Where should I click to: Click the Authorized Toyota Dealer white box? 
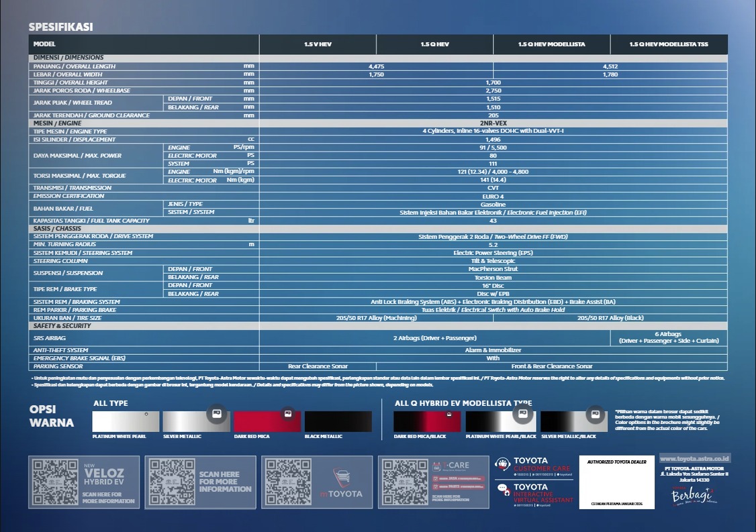coord(616,482)
